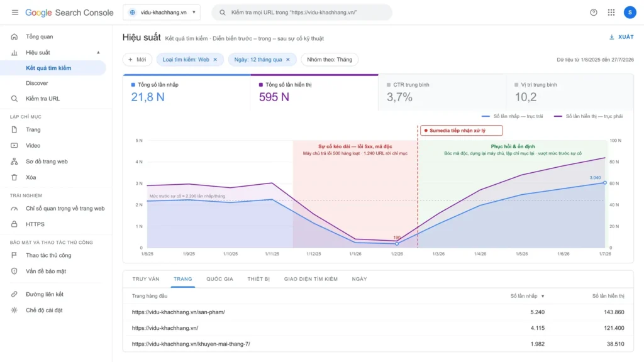
Task: Click the Core Web Vitals gauge icon
Action: [x=14, y=209]
